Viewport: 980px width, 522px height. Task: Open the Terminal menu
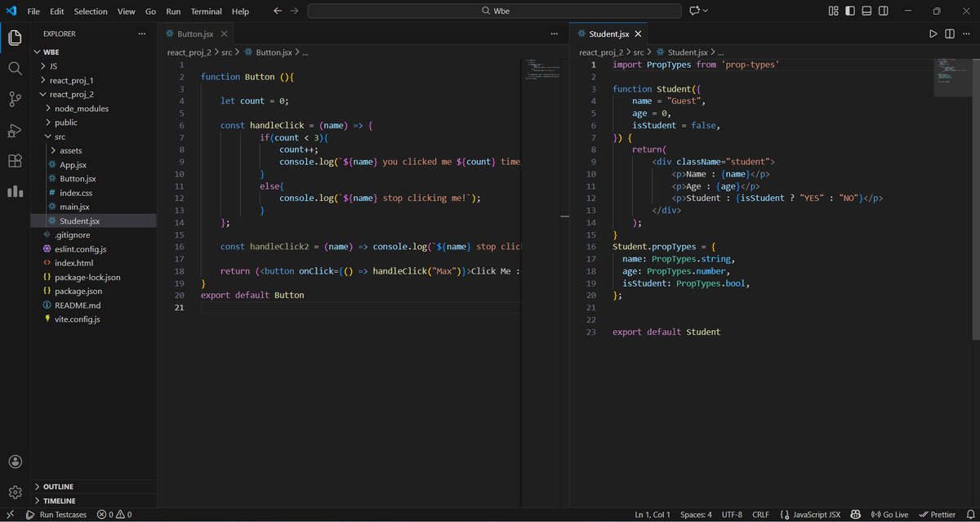tap(206, 11)
